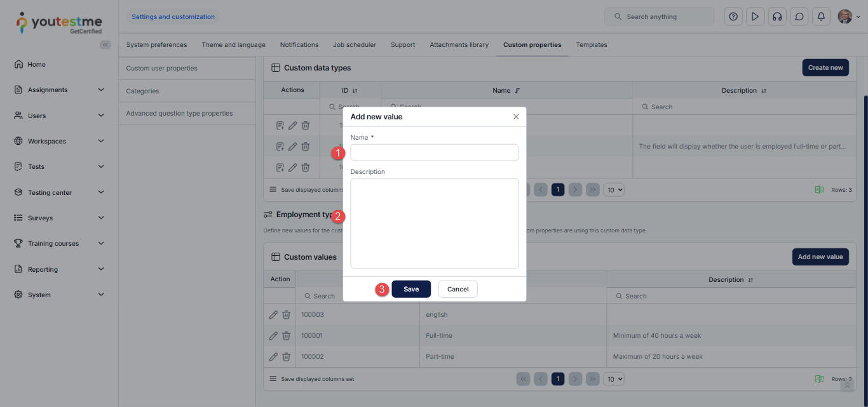Close the Add new value dialog
Viewport: 868px width, 407px height.
[516, 117]
